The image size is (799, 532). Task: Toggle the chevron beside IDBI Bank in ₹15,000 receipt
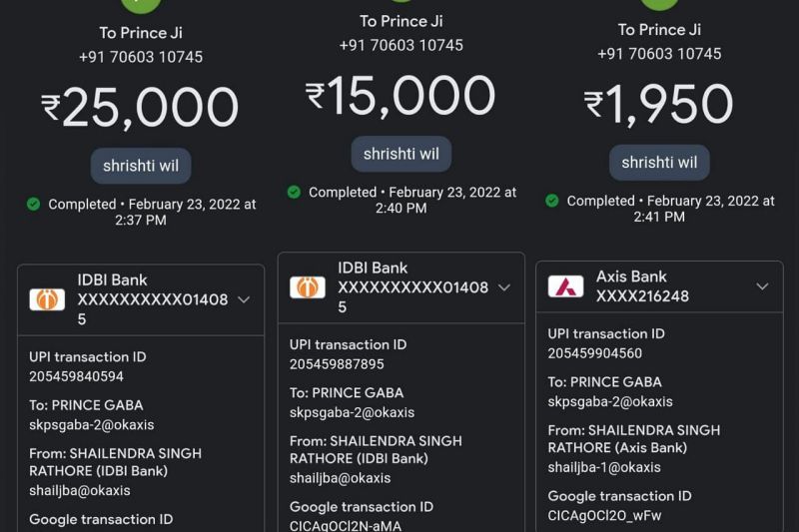point(503,287)
